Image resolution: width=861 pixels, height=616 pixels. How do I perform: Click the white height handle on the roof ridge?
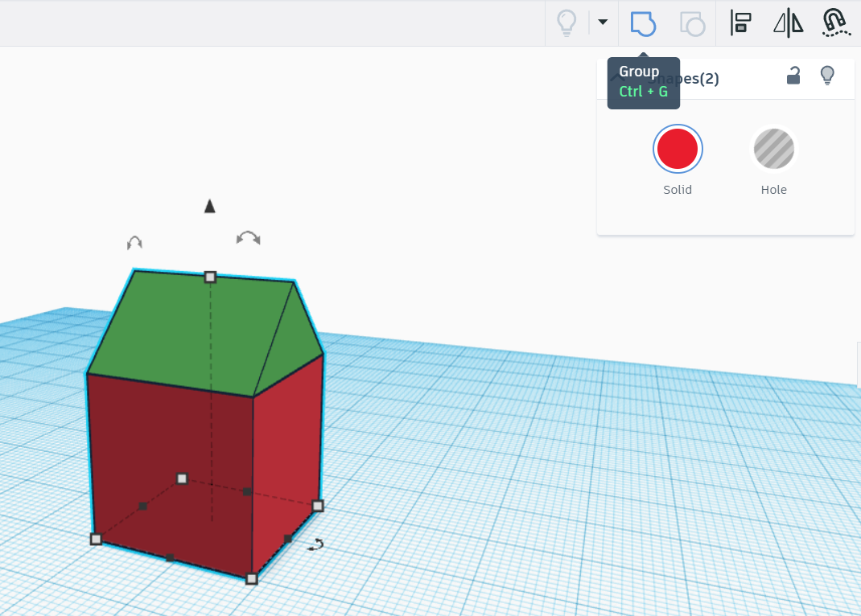210,277
